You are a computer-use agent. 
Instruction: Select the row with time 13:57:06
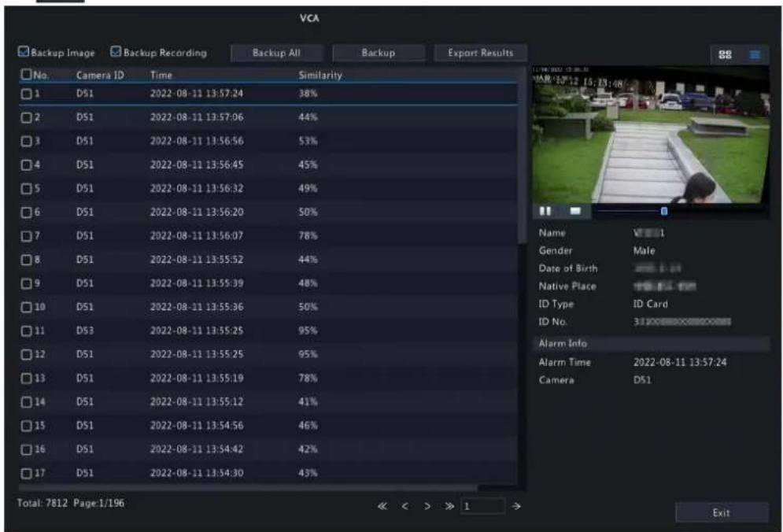click(268, 117)
